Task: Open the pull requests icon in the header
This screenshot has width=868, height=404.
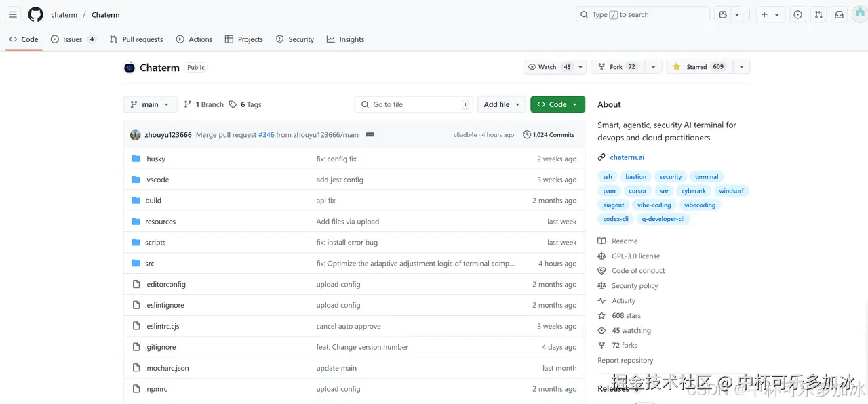Action: [818, 14]
